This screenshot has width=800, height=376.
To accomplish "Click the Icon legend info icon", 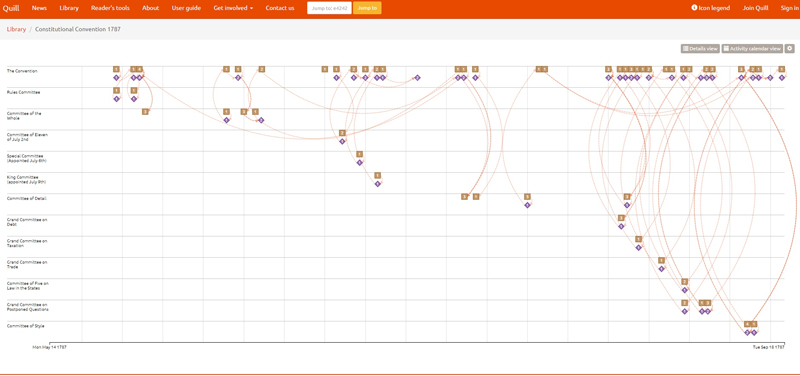I will pos(694,8).
